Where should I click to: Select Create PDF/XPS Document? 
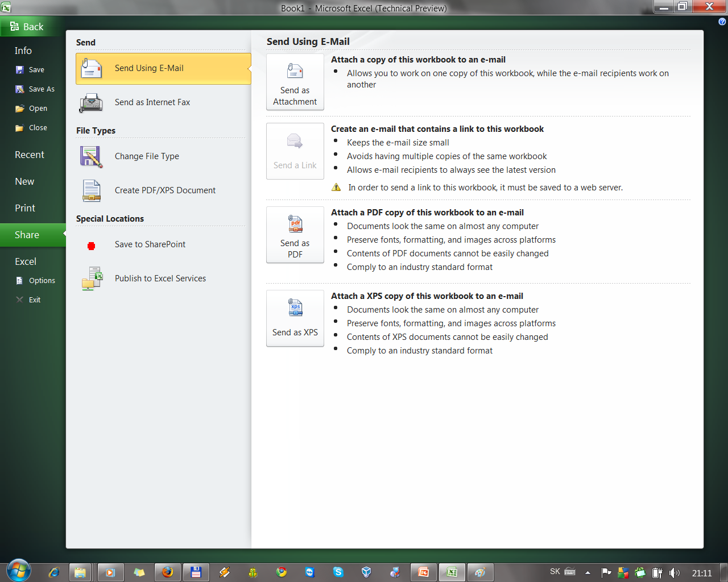click(x=163, y=190)
